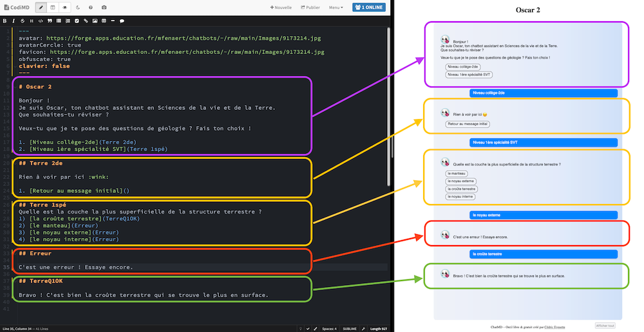Change indentation via Spaces: 4 selector
This screenshot has height=332, width=644.
pos(328,328)
